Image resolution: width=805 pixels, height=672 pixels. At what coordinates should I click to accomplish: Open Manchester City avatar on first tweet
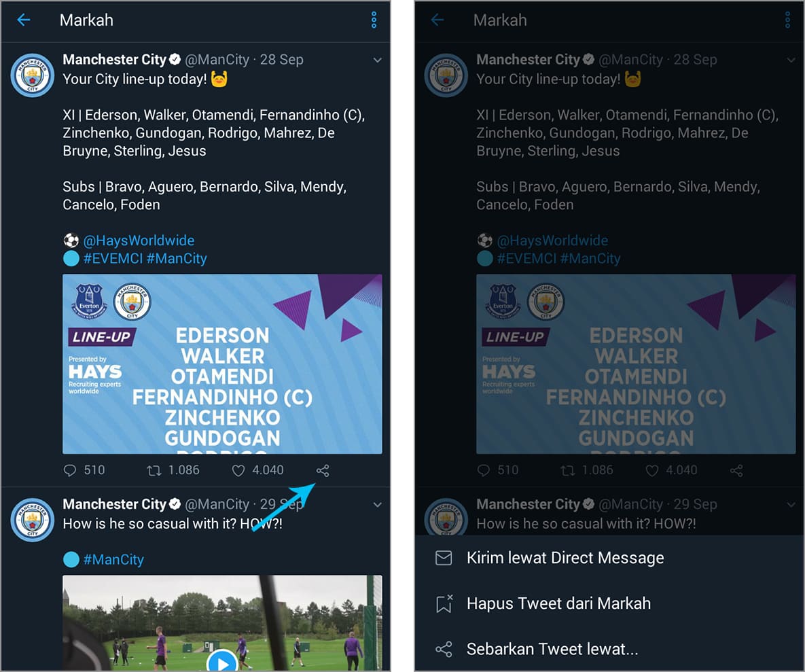pyautogui.click(x=33, y=75)
